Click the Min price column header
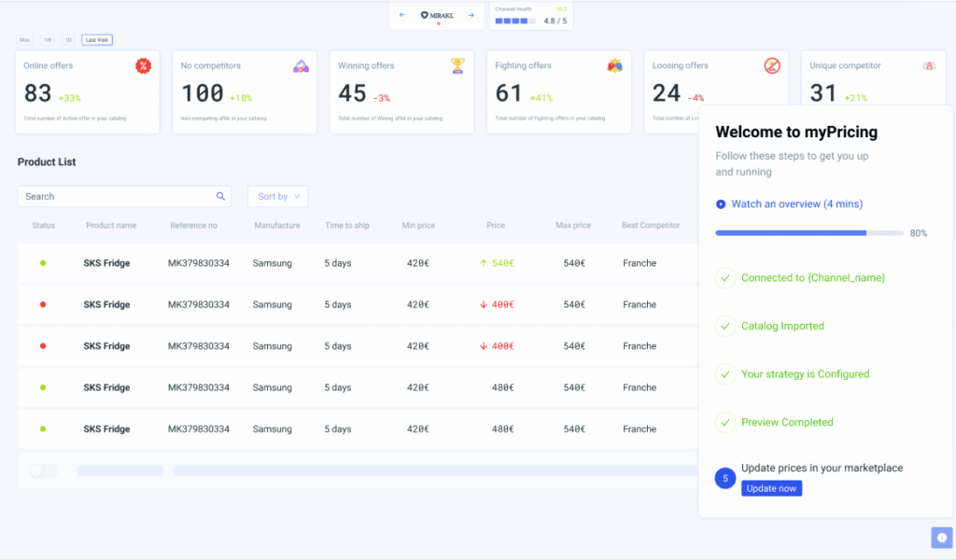 pos(418,226)
